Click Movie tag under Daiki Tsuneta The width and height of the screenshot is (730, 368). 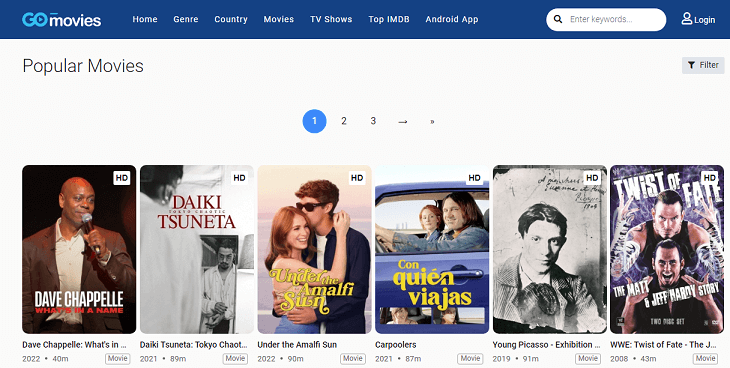pos(235,359)
